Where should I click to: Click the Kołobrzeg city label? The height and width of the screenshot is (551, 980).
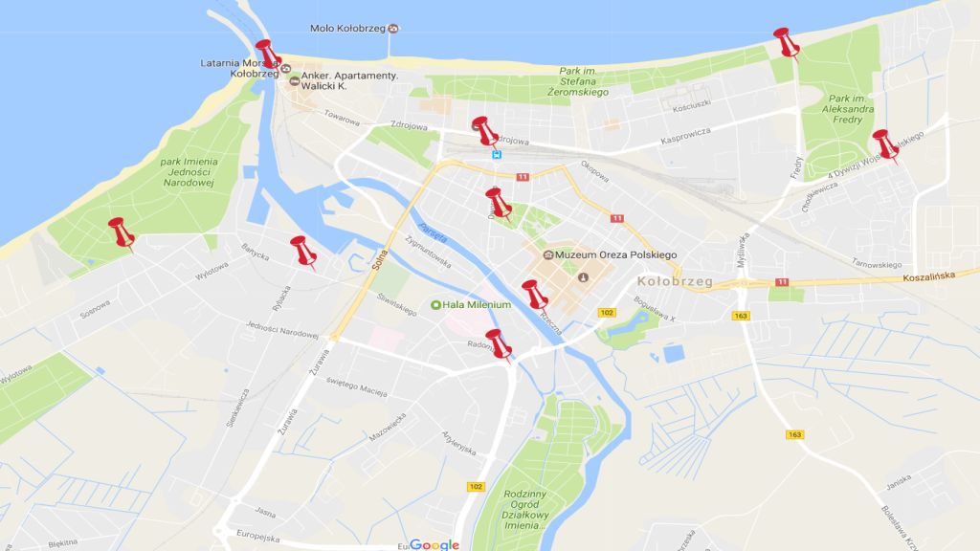[x=675, y=282]
